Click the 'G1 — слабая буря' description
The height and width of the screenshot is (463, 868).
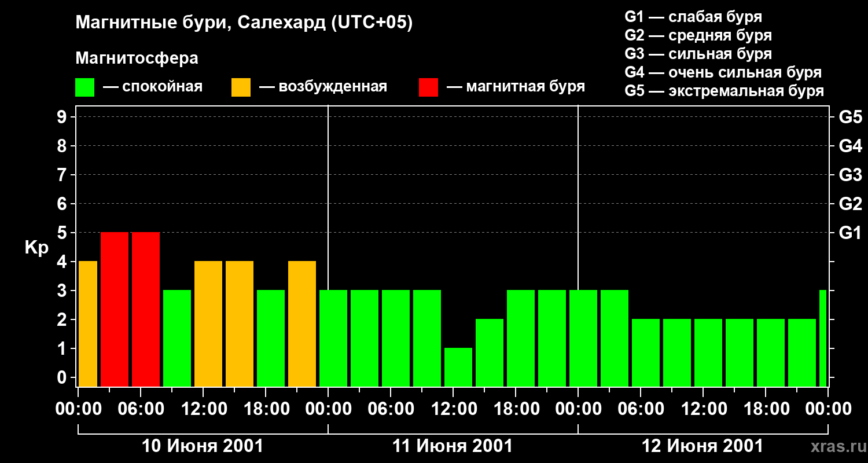coord(693,17)
